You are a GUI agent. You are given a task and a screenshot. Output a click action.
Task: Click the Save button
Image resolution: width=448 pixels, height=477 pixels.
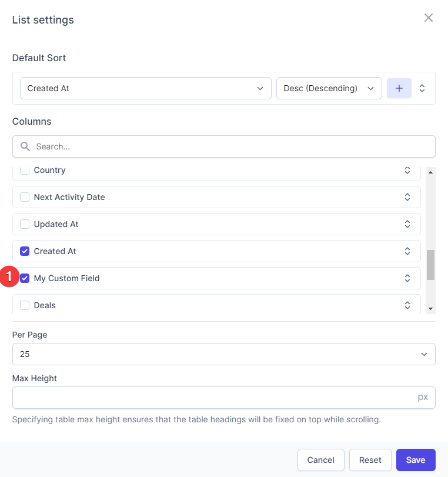[x=416, y=460]
